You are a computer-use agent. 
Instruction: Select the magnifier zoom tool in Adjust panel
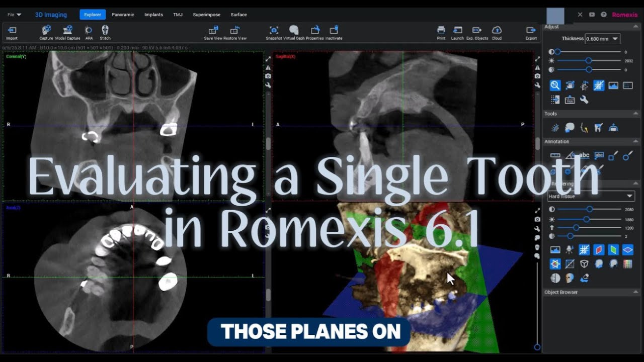click(555, 85)
